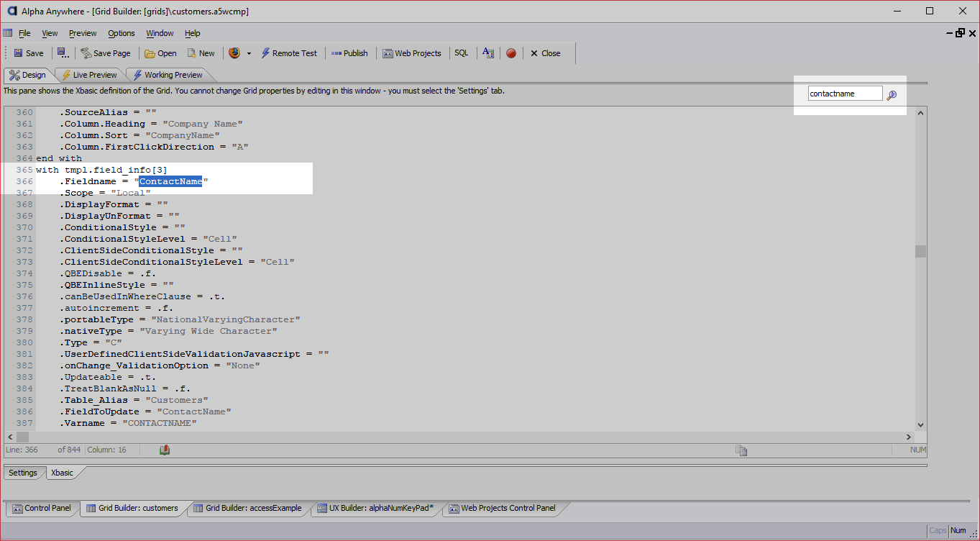Image resolution: width=980 pixels, height=541 pixels.
Task: Click the grid document icon beside File menu
Action: (8, 33)
